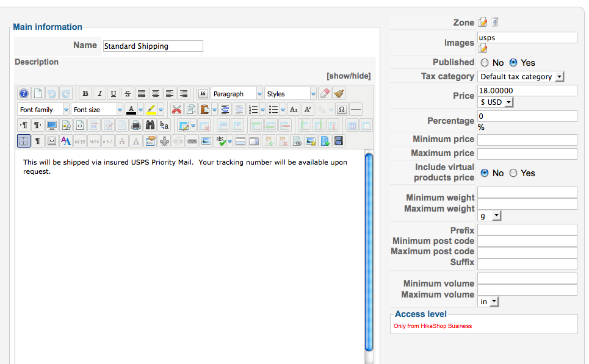The width and height of the screenshot is (589, 364).
Task: Open the USD currency dropdown
Action: coord(496,102)
